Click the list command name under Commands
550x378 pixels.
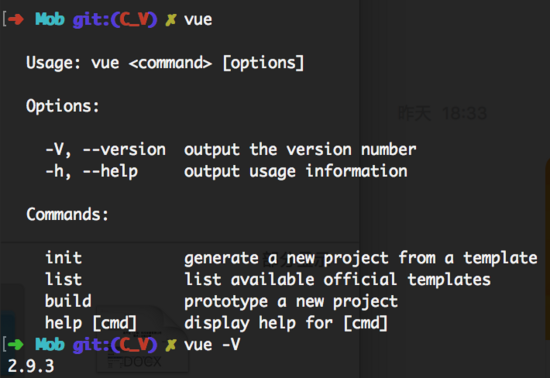[x=63, y=279]
